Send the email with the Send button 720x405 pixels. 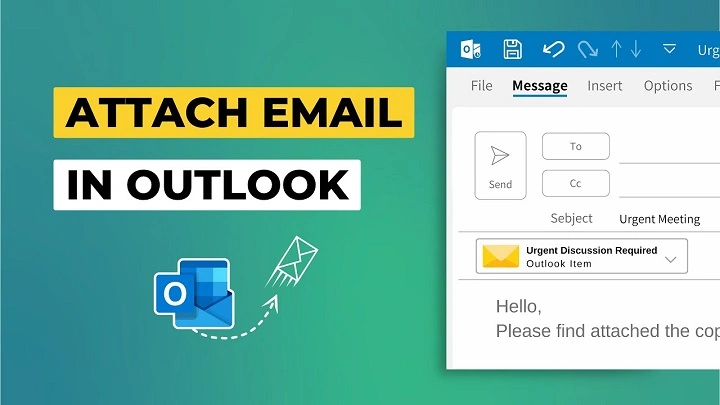(x=500, y=166)
